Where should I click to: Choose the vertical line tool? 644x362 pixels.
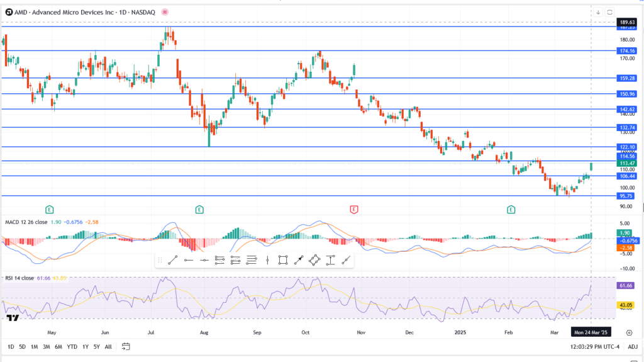(x=267, y=260)
